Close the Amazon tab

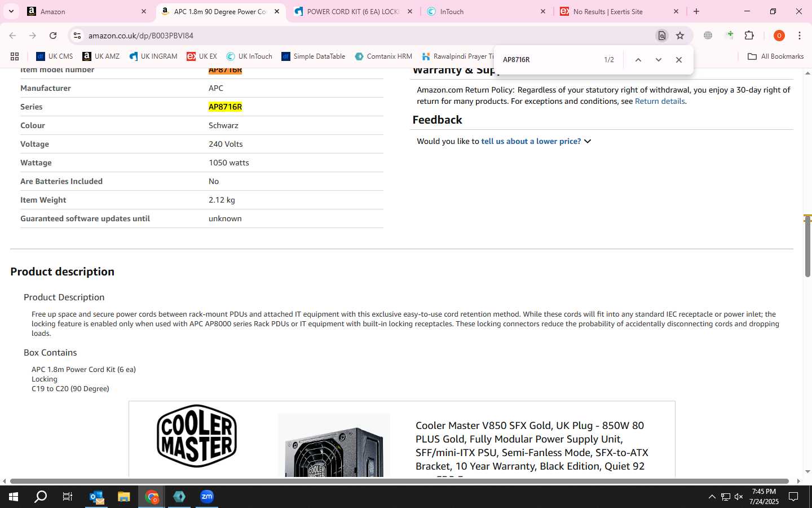click(x=144, y=11)
